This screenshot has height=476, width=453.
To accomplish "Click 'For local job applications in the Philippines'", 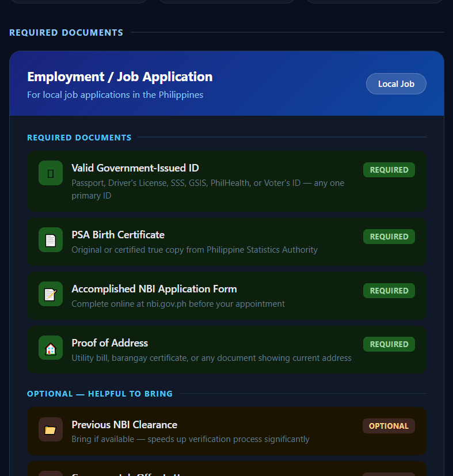I will (x=115, y=95).
